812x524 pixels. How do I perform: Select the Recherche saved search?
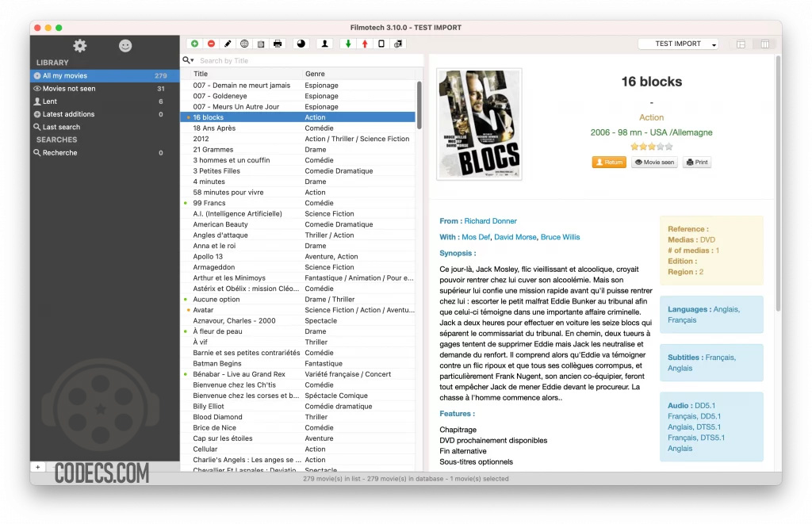(105, 153)
